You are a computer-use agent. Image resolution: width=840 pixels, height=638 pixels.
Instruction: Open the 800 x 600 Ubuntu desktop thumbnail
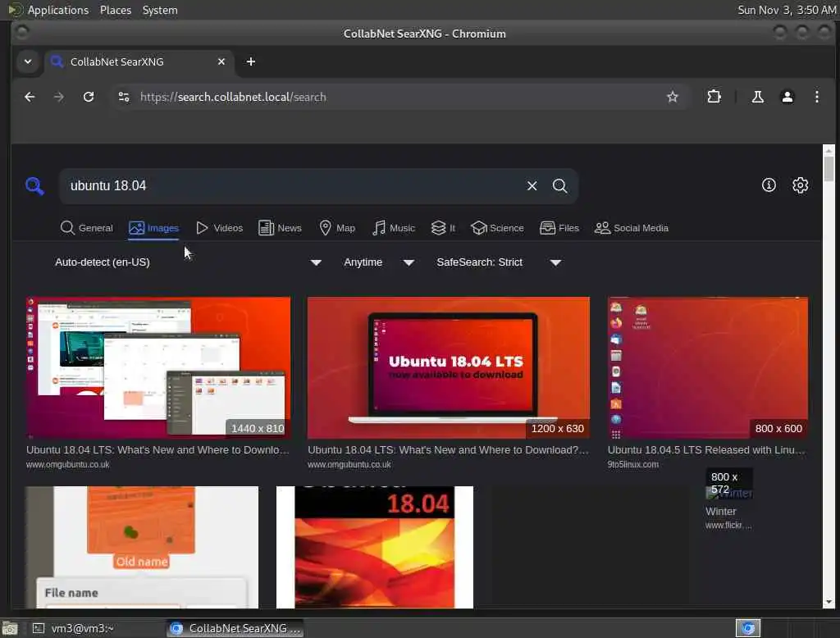click(x=708, y=368)
